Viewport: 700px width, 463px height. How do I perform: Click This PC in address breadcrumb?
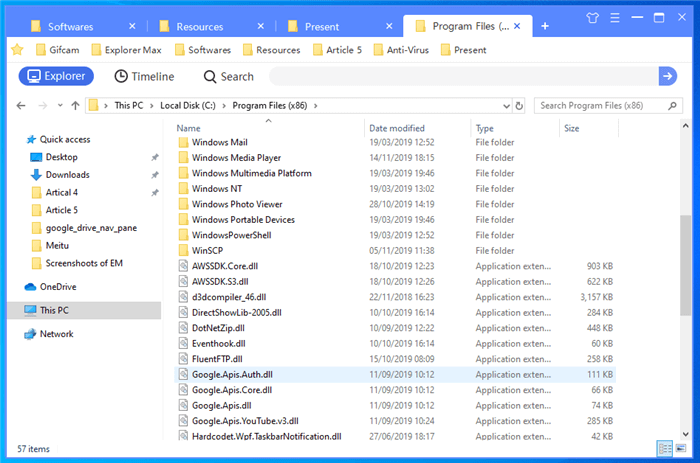point(129,106)
